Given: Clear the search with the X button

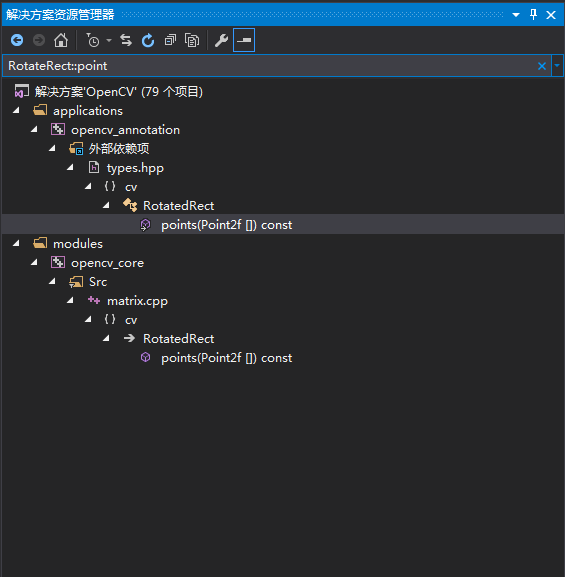Looking at the screenshot, I should point(542,66).
